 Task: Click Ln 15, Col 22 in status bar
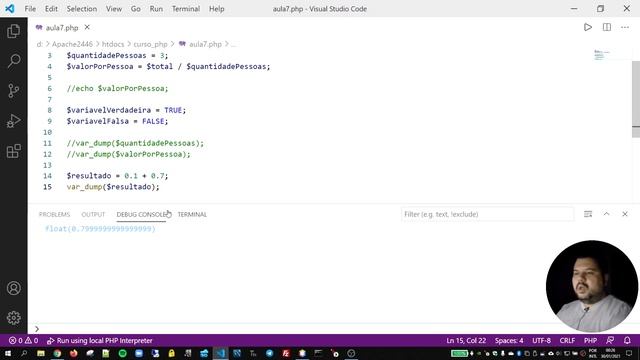pyautogui.click(x=466, y=340)
